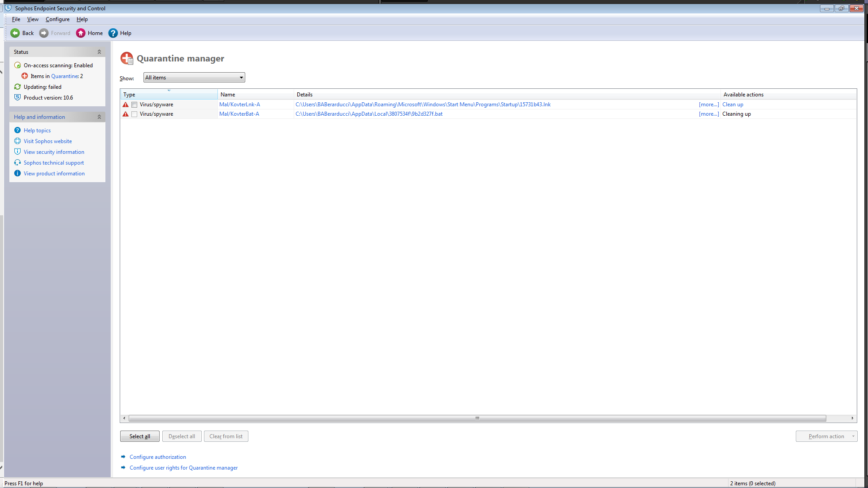Click the 15731b43.lnk file path
Viewport: 868px width, 488px height.
pos(423,105)
